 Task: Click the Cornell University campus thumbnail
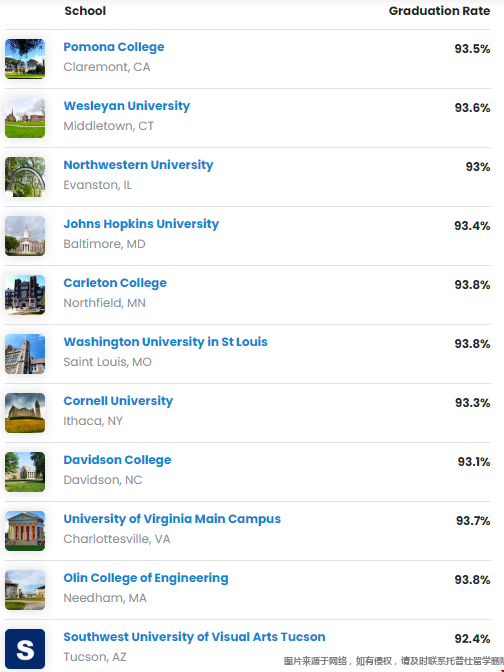[25, 413]
